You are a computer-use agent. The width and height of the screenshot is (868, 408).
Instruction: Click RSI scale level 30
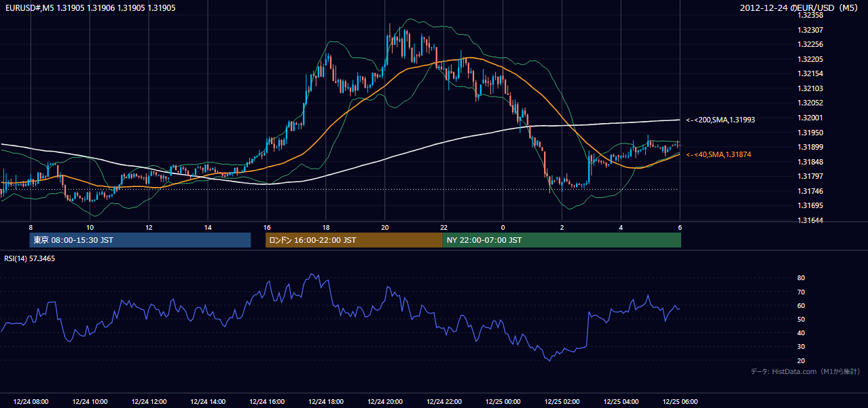coord(801,347)
